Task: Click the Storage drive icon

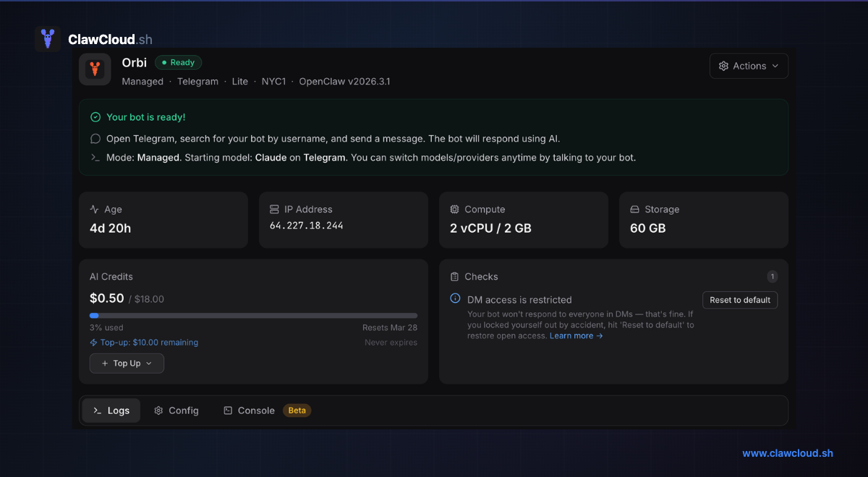Action: coord(634,210)
